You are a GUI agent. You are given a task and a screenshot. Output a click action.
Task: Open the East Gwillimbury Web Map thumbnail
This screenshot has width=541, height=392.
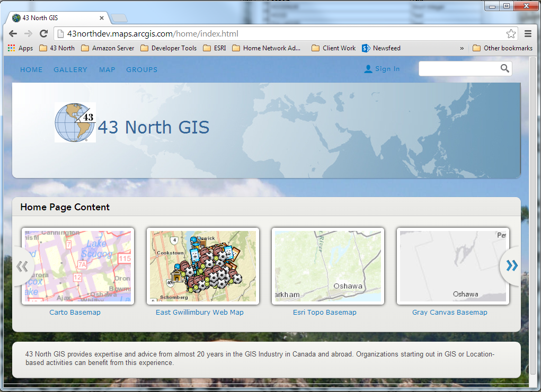click(202, 266)
